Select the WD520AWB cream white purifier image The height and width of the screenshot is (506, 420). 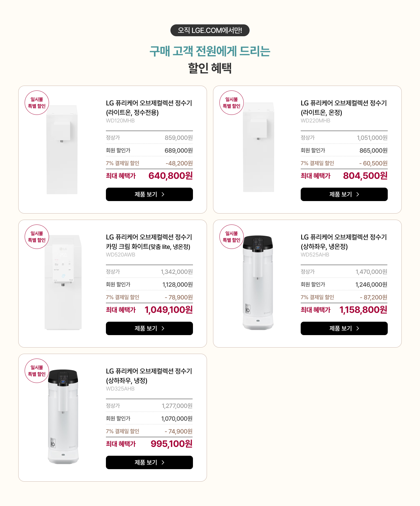63,282
